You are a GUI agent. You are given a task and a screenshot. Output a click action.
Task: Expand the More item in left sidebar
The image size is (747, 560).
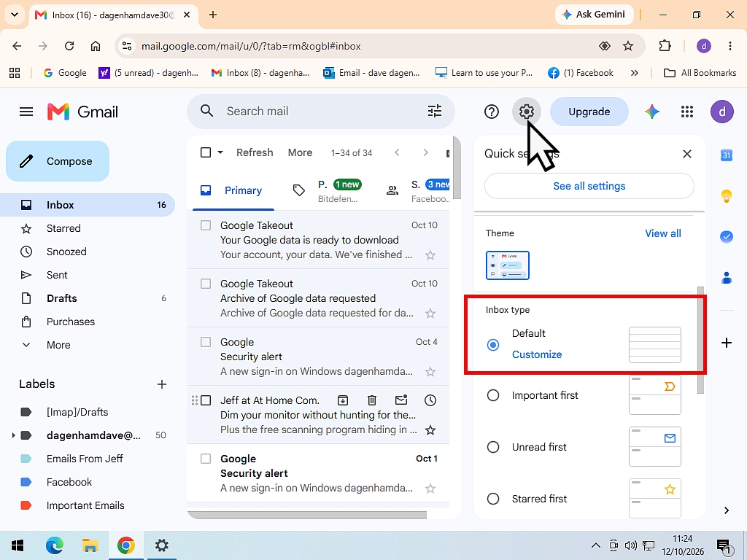coord(58,345)
